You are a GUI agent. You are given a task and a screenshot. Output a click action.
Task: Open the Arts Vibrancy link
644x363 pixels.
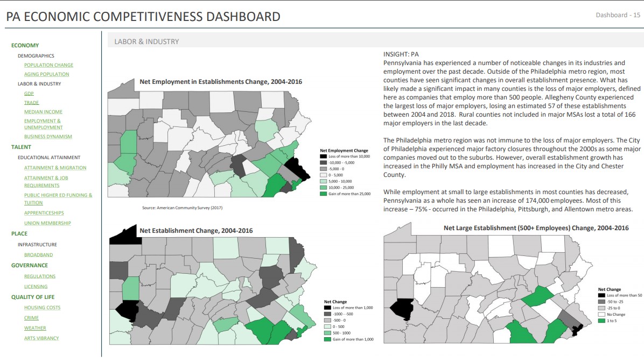[41, 338]
